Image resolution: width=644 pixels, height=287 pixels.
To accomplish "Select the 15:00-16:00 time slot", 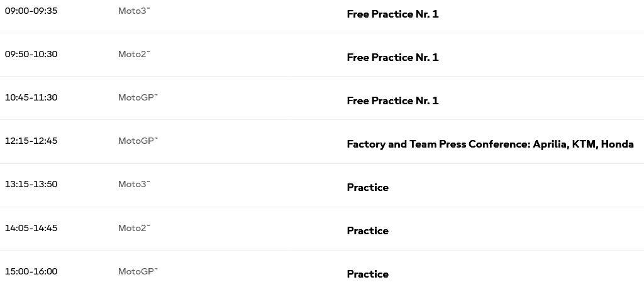I will tap(31, 271).
